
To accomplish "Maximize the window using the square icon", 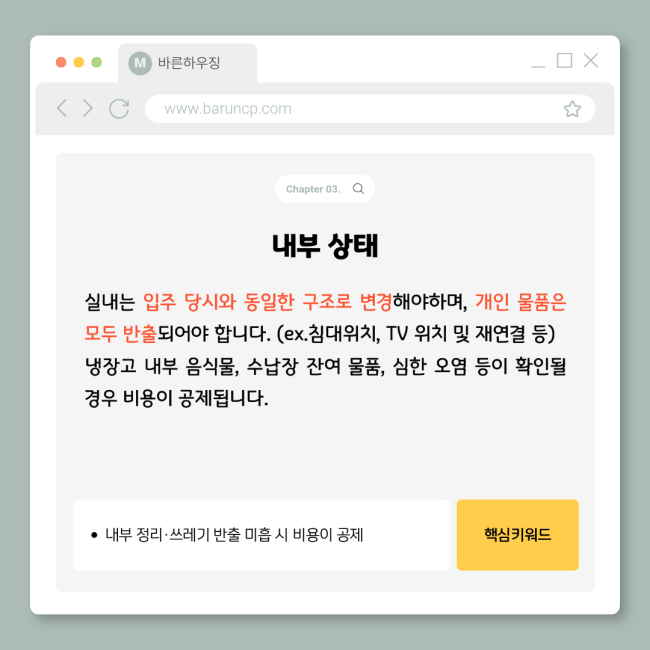I will (564, 60).
